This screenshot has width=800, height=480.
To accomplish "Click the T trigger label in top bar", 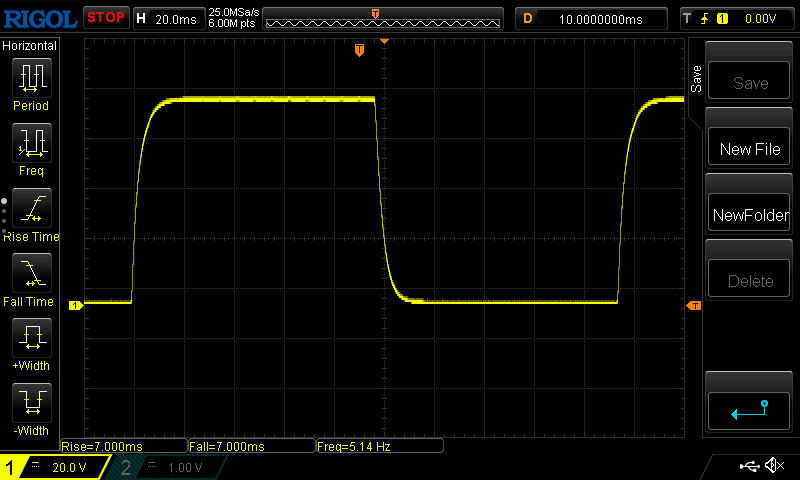I will pos(687,19).
